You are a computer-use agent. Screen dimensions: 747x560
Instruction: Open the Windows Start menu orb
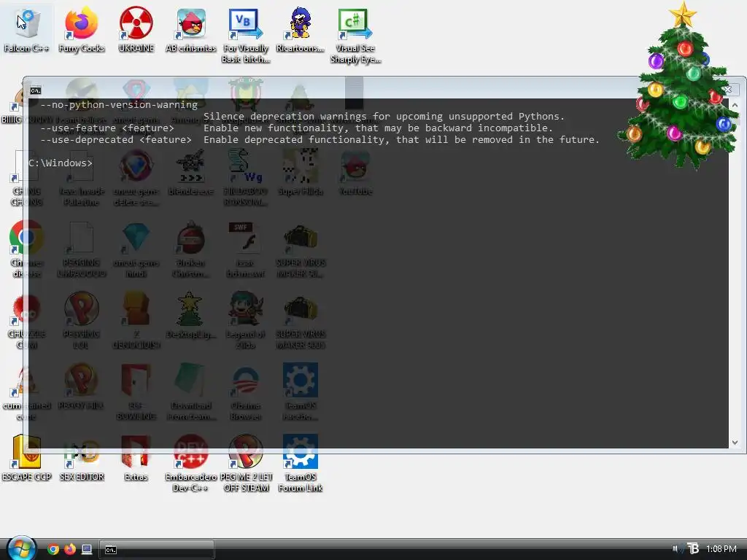click(21, 548)
